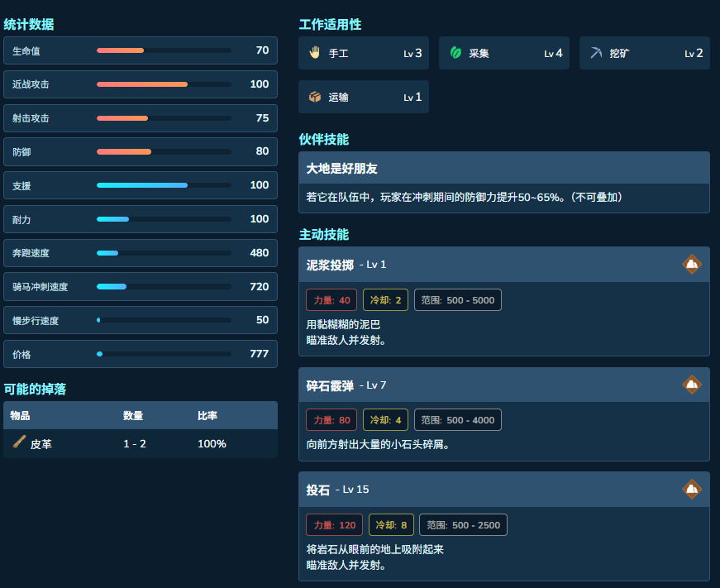Image resolution: width=720 pixels, height=588 pixels.
Task: Click the description 向前方射出大量的小石头碎屑
Action: coord(378,445)
